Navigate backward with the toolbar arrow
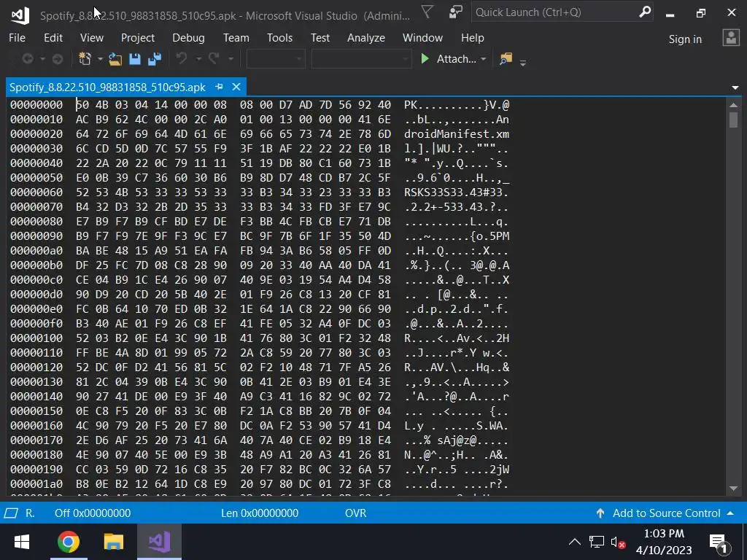The width and height of the screenshot is (747, 560). (x=28, y=59)
